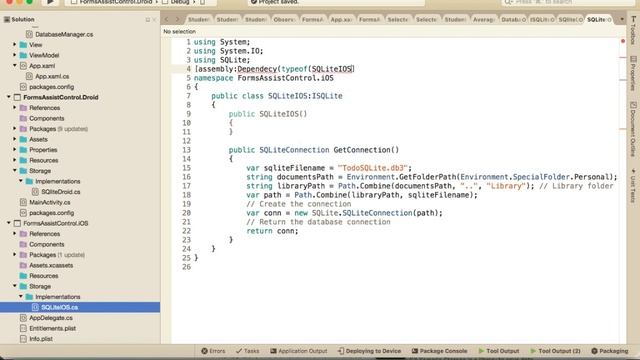Click the GetConnection() method name
The height and width of the screenshot is (360, 640).
[366, 150]
